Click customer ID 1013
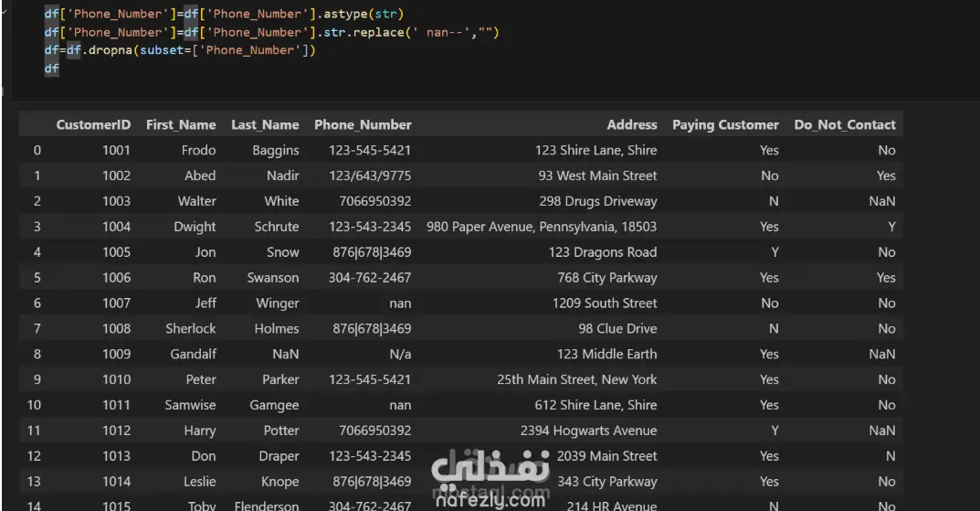 pyautogui.click(x=116, y=456)
